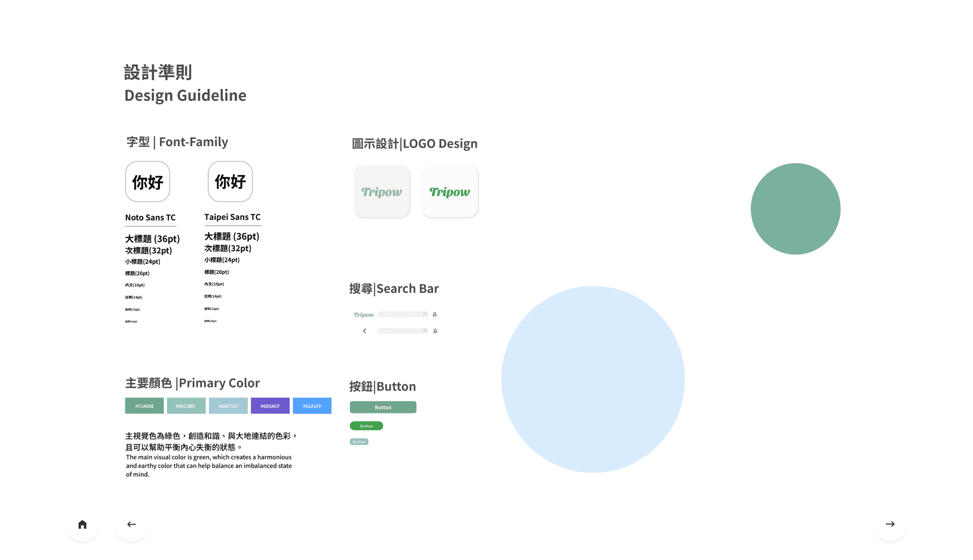Image resolution: width=973 pixels, height=560 pixels.
Task: Click the magnifier in the Tripow-logo search bar
Action: coord(425,314)
